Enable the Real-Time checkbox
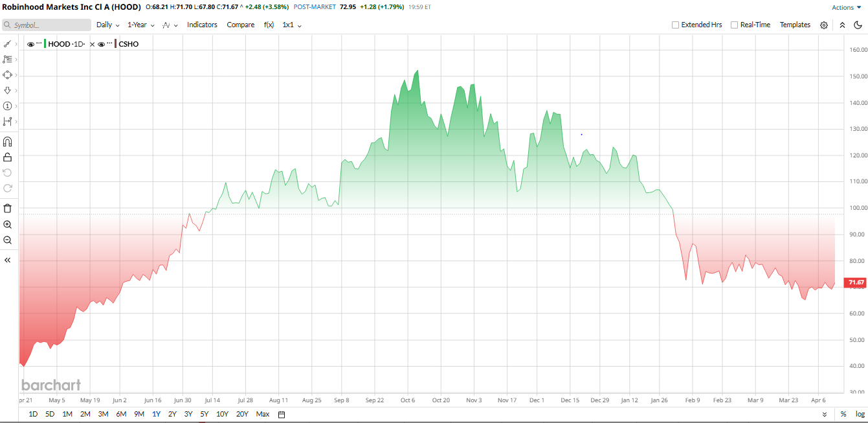This screenshot has width=868, height=423. (x=734, y=25)
